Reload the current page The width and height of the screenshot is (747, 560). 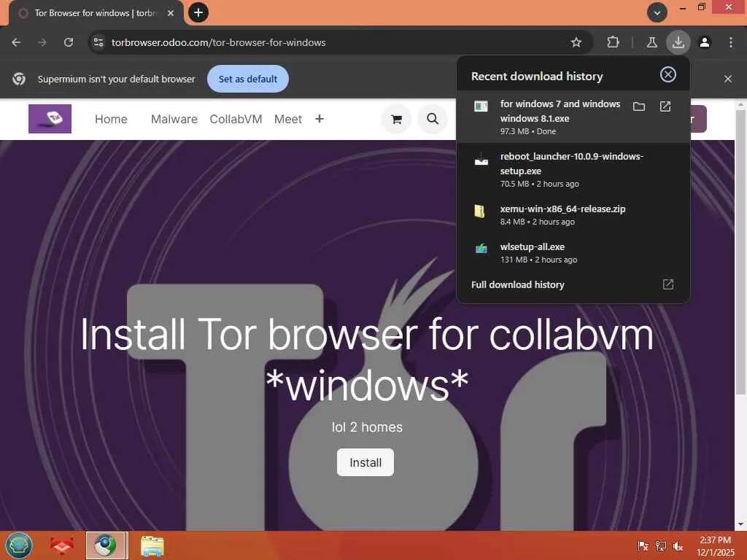point(69,42)
